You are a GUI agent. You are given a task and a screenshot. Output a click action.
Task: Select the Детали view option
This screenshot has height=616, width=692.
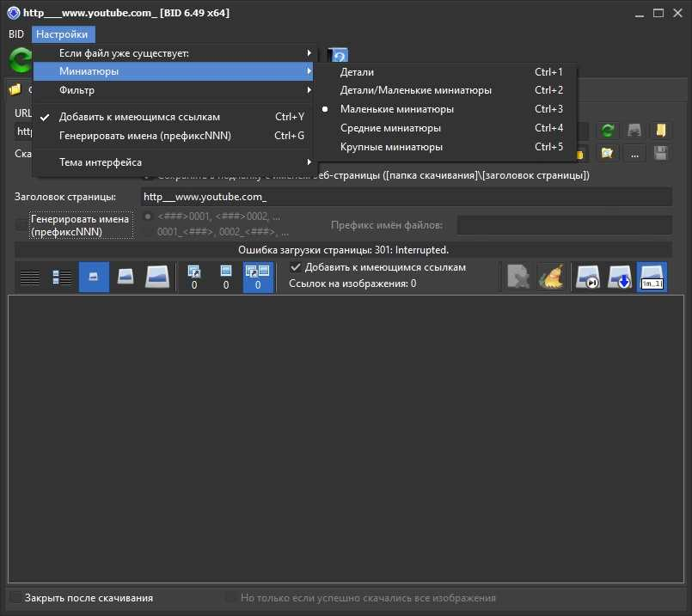tap(447, 71)
